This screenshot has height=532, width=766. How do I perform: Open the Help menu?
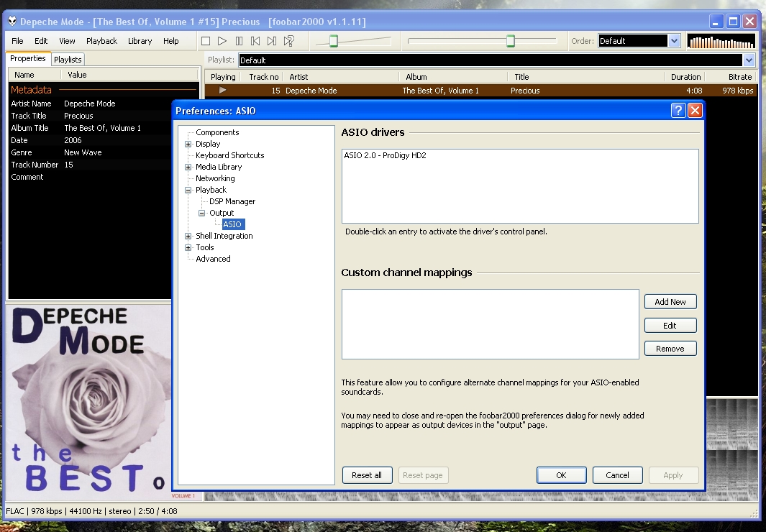(171, 41)
